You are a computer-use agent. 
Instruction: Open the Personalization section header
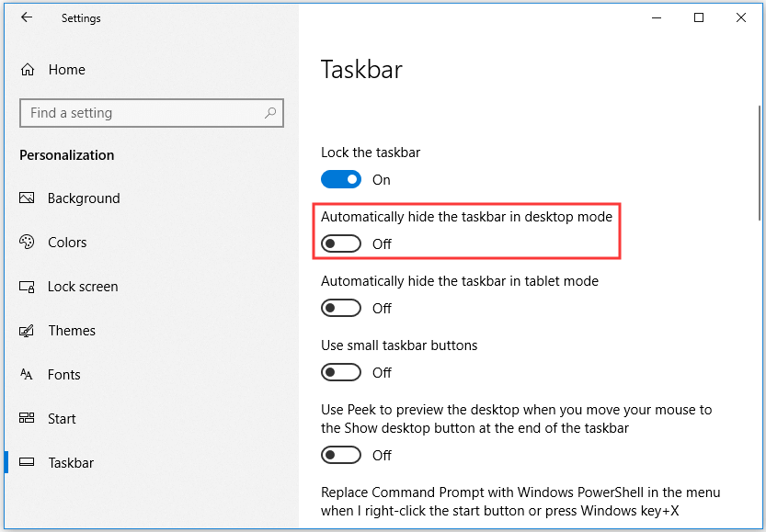(x=64, y=154)
